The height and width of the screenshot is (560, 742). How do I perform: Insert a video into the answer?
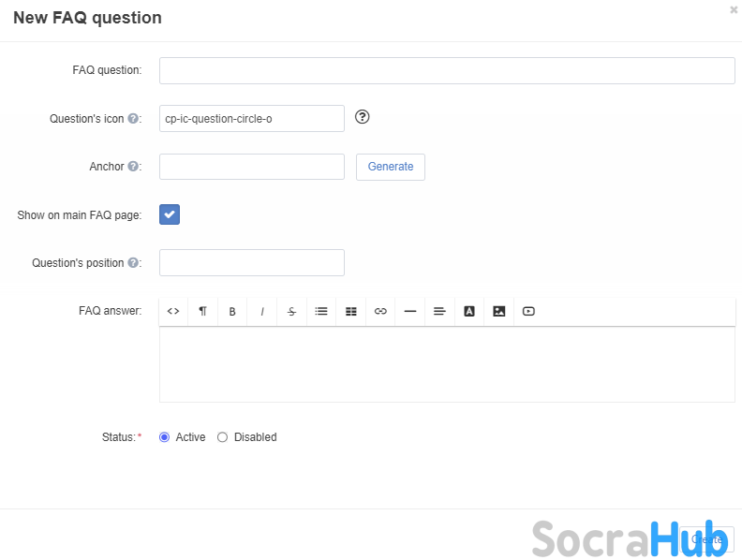pyautogui.click(x=528, y=312)
